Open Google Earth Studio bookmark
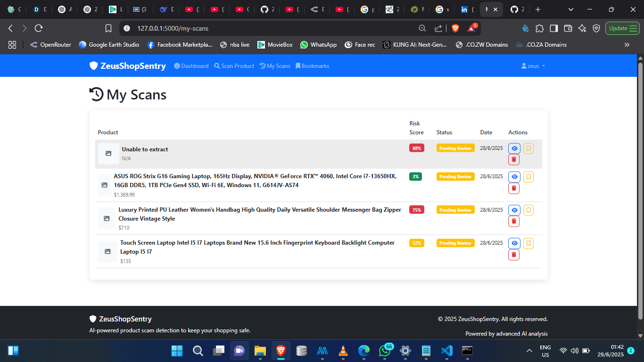Viewport: 644px width, 362px height. click(x=109, y=45)
